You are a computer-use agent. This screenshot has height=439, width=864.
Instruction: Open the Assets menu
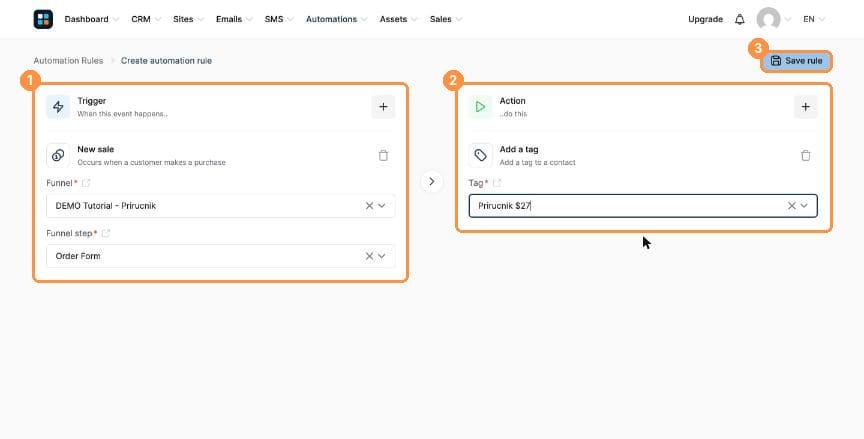tap(398, 19)
